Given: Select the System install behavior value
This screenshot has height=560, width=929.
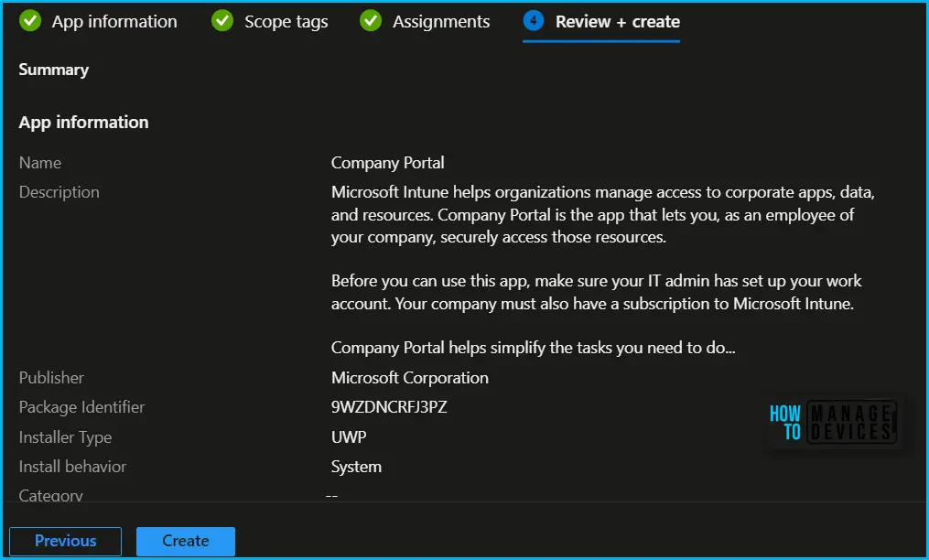Looking at the screenshot, I should (356, 467).
